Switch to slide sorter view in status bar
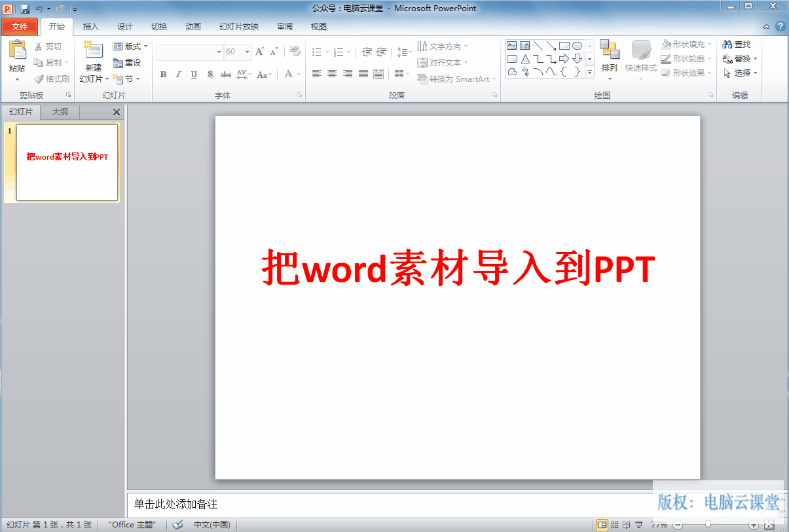789x532 pixels. click(615, 525)
